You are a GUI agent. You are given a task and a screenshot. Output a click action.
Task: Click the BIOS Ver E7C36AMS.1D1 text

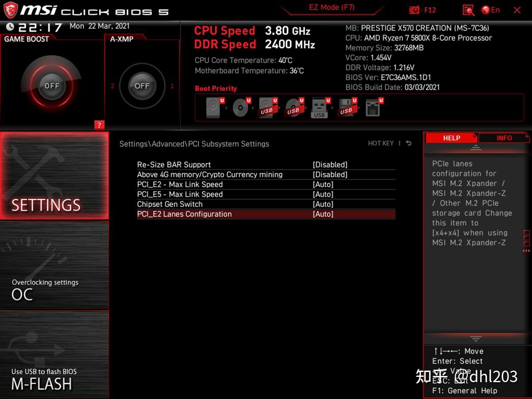click(x=388, y=78)
